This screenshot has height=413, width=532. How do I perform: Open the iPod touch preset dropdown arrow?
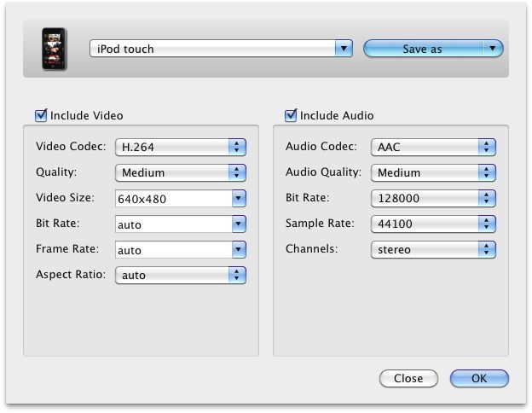(x=344, y=49)
